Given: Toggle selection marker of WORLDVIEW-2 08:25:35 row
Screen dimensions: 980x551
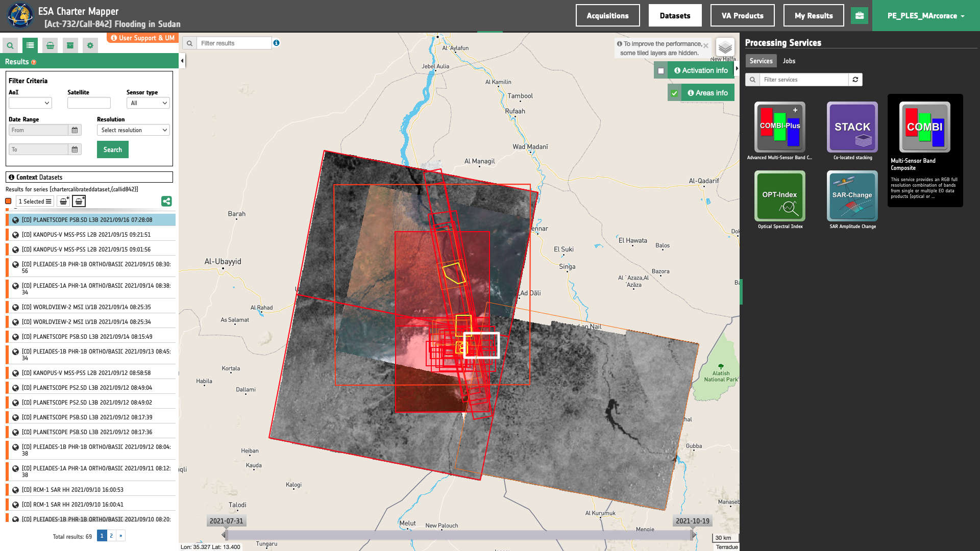Looking at the screenshot, I should 7,307.
